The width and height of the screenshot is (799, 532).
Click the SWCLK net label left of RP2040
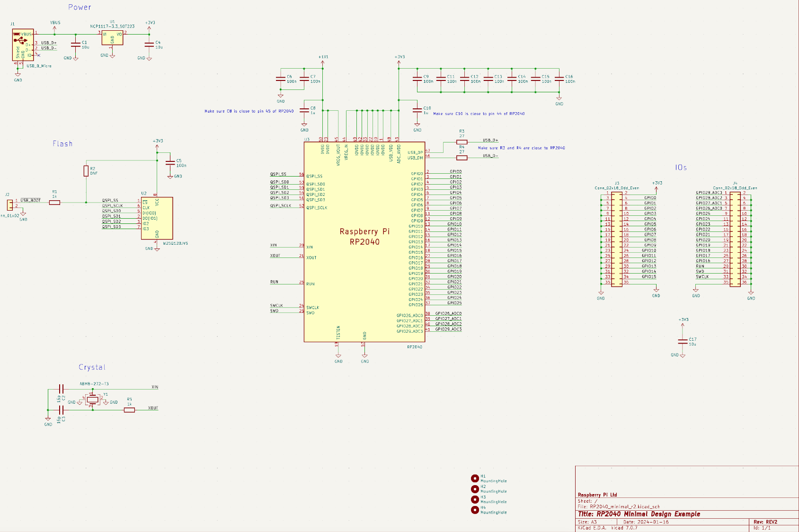276,306
